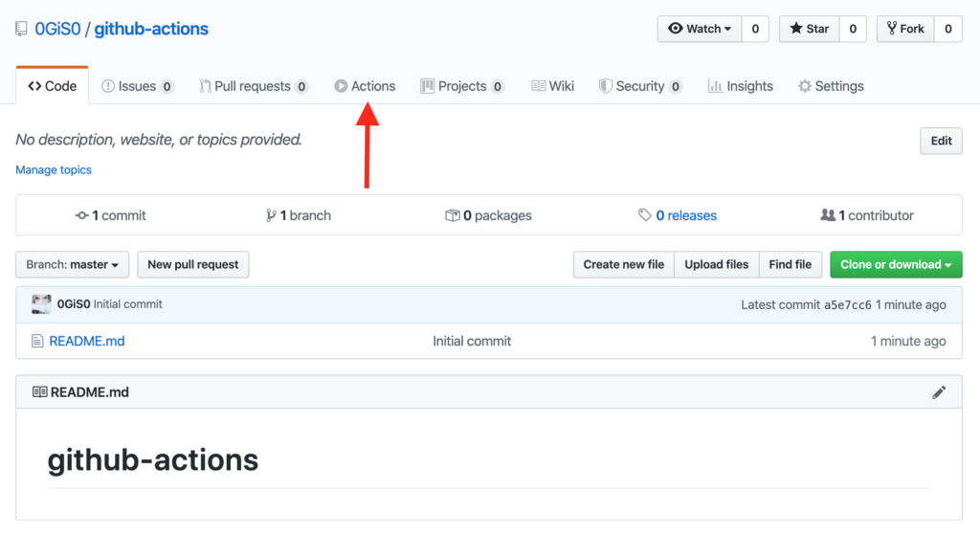Click the fork icon in Fork button
Image resolution: width=980 pixels, height=535 pixels.
coord(891,28)
